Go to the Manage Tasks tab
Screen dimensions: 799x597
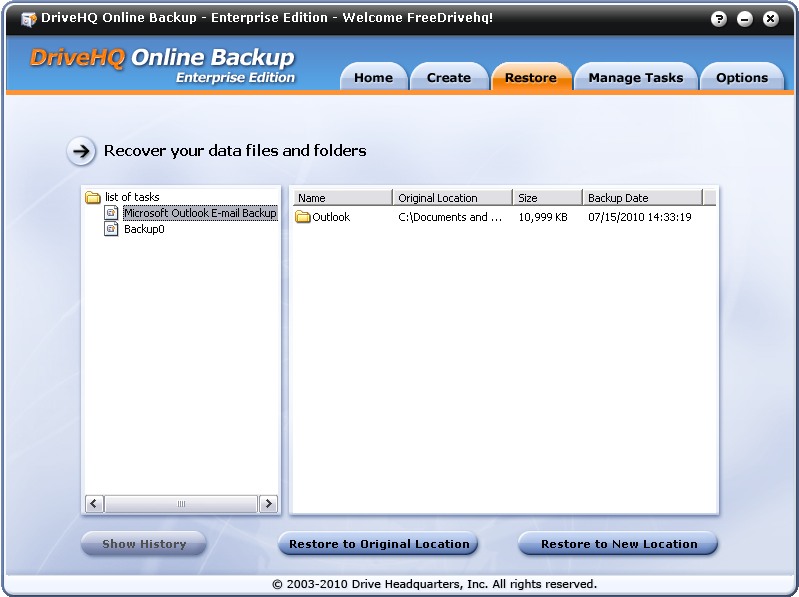point(635,78)
